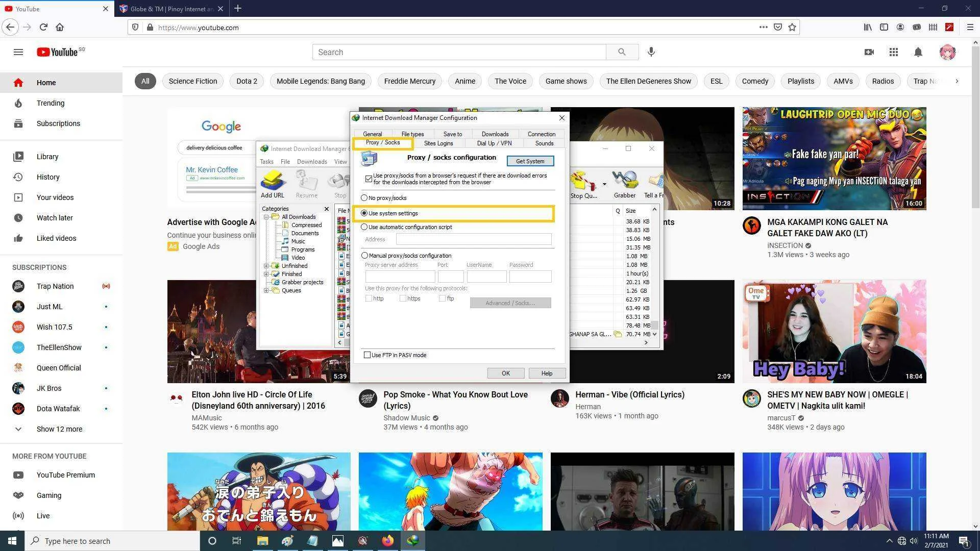Click Get System button
The image size is (980, 551).
(x=530, y=161)
